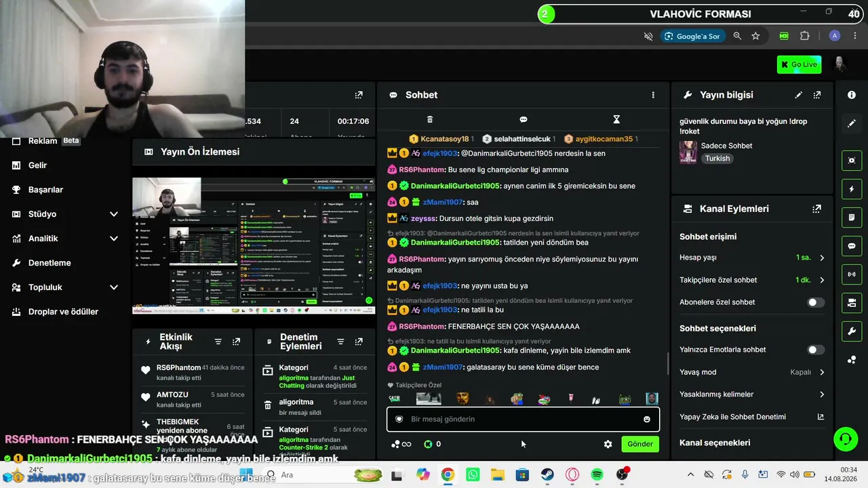Filter the Etkinlik Akışı feed
868x488 pixels.
tap(218, 342)
